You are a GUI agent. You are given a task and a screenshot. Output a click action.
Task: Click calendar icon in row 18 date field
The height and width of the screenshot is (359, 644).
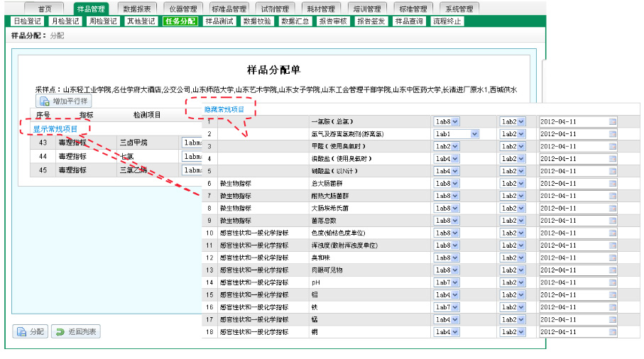(613, 332)
